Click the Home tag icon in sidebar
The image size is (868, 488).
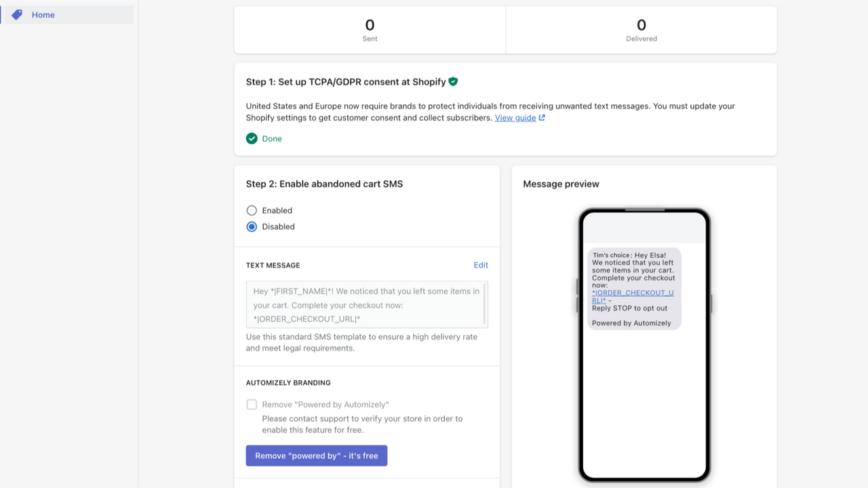tap(17, 15)
